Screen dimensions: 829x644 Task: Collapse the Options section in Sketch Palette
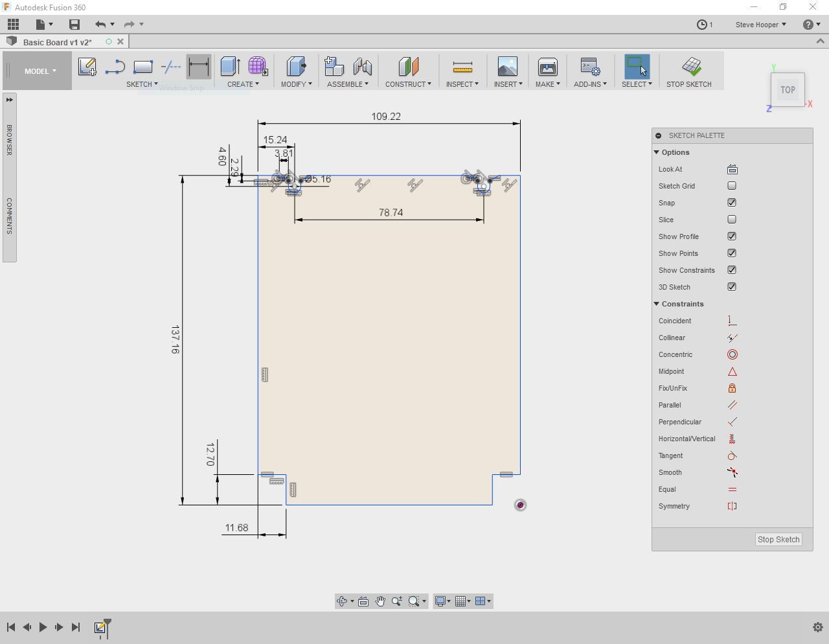(657, 152)
